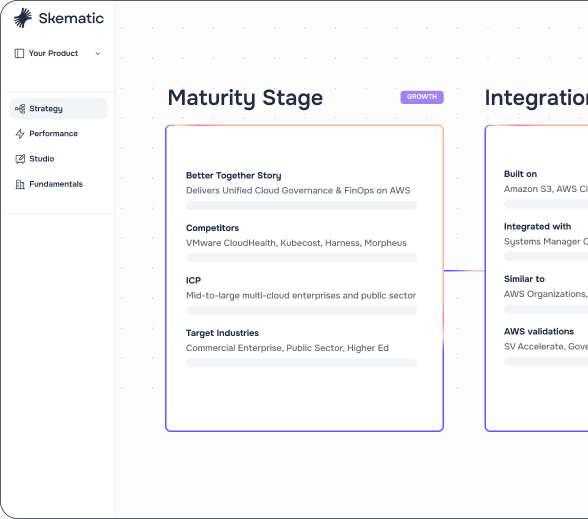This screenshot has width=588, height=519.
Task: Open the Fundamentals section
Action: point(56,184)
